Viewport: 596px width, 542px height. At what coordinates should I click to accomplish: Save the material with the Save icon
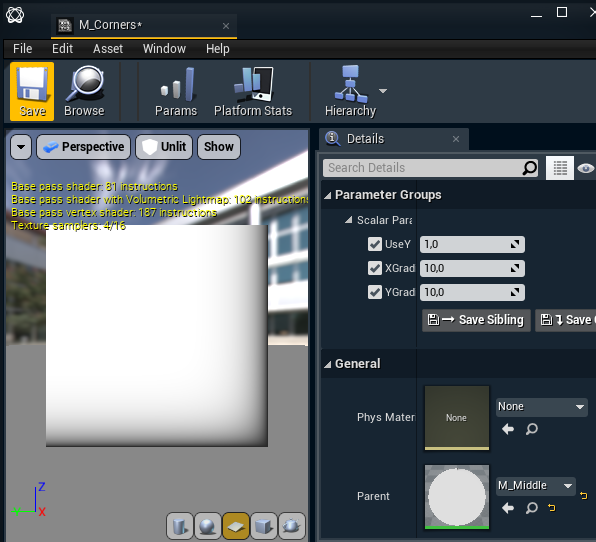coord(32,92)
